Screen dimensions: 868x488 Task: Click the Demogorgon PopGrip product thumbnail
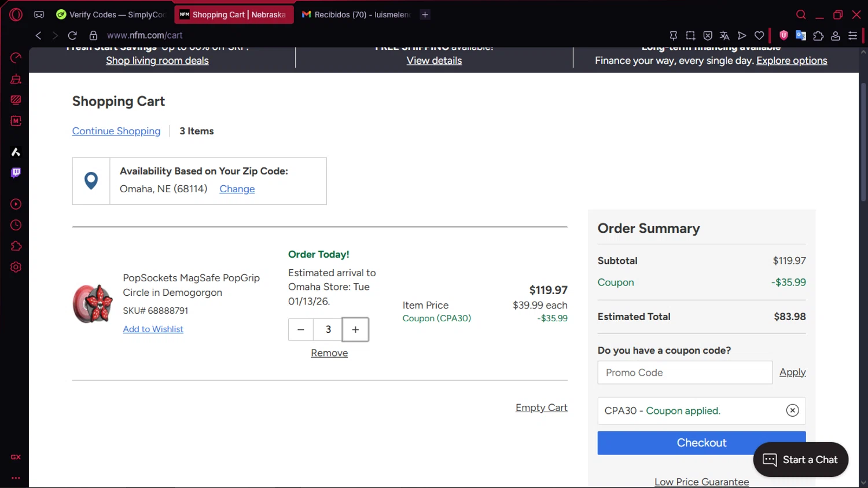point(93,303)
